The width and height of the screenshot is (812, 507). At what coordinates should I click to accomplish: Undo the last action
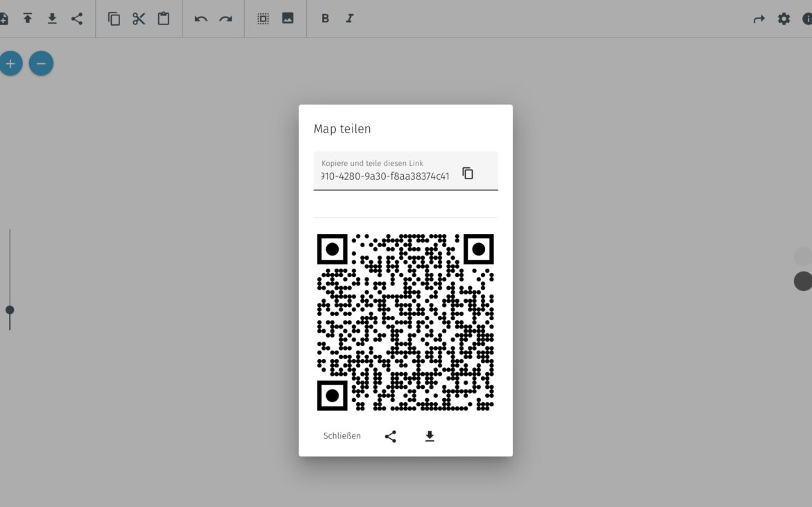tap(201, 19)
